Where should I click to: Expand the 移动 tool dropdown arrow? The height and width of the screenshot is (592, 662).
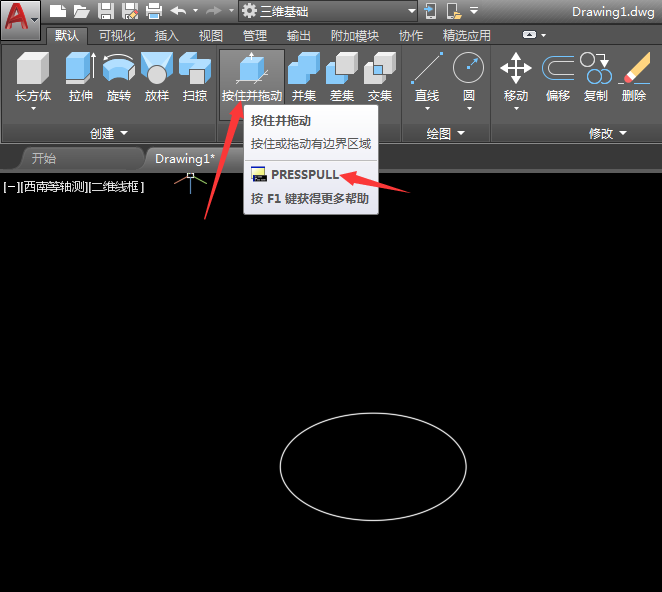[516, 109]
